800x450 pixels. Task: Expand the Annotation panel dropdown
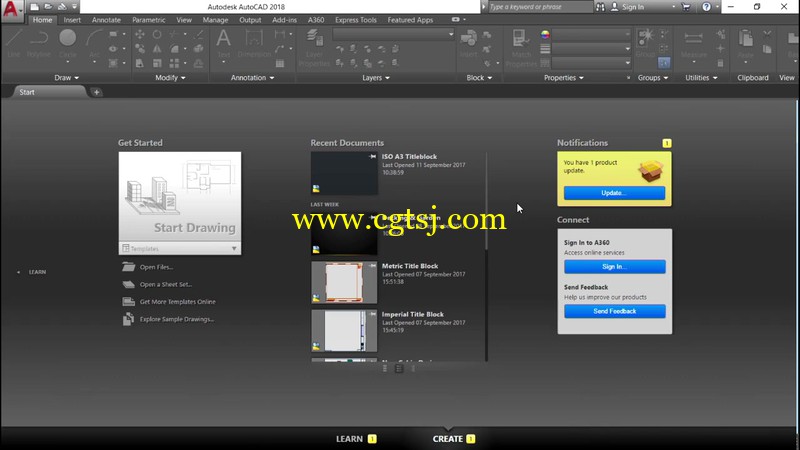tap(253, 78)
